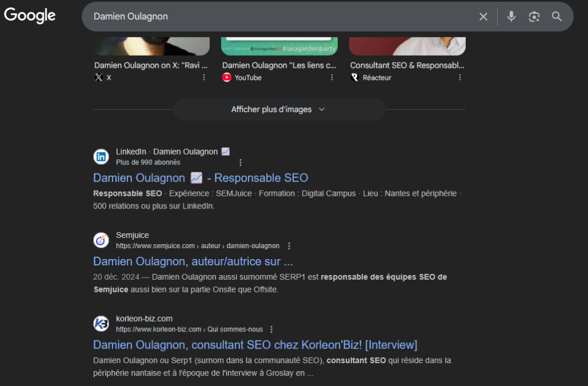Image resolution: width=588 pixels, height=386 pixels.
Task: Submit search using the magnifying glass icon
Action: 557,17
